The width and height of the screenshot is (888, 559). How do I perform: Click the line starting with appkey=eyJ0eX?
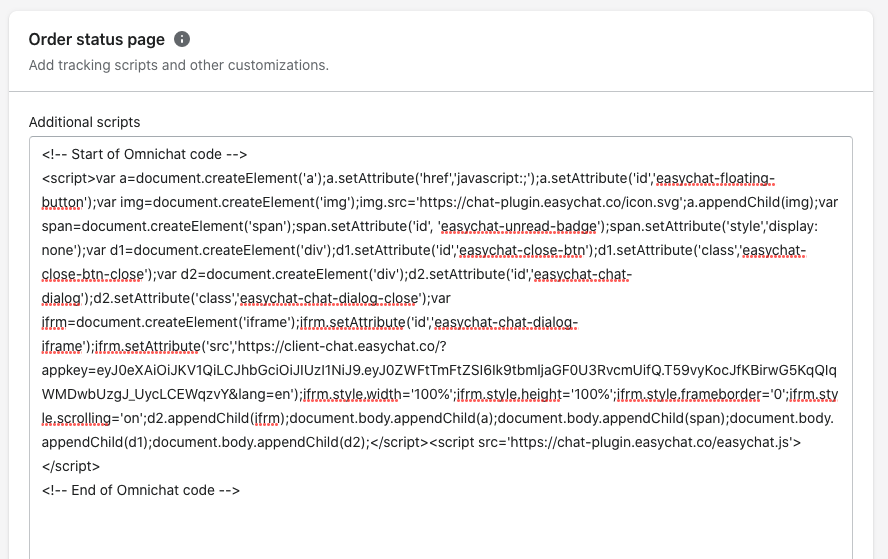click(439, 370)
